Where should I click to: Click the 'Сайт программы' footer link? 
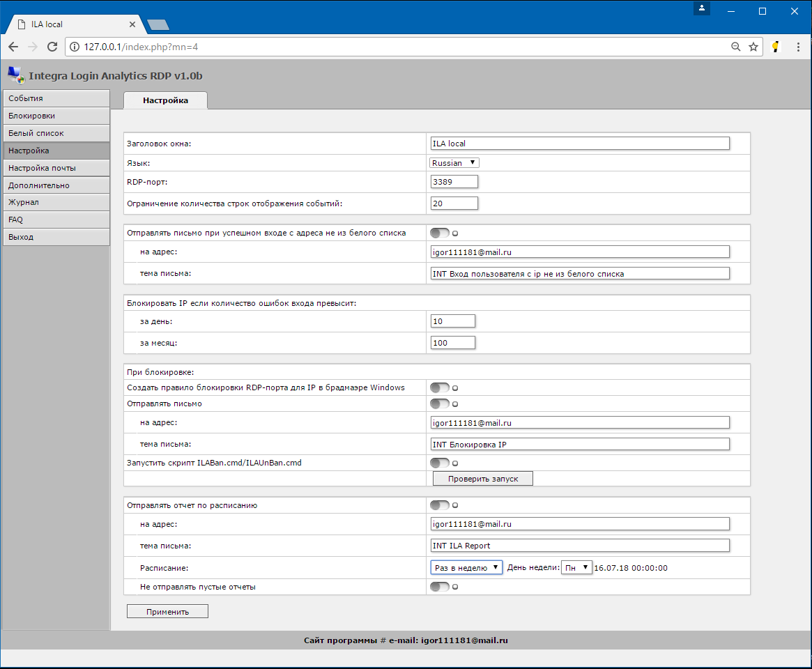[340, 640]
